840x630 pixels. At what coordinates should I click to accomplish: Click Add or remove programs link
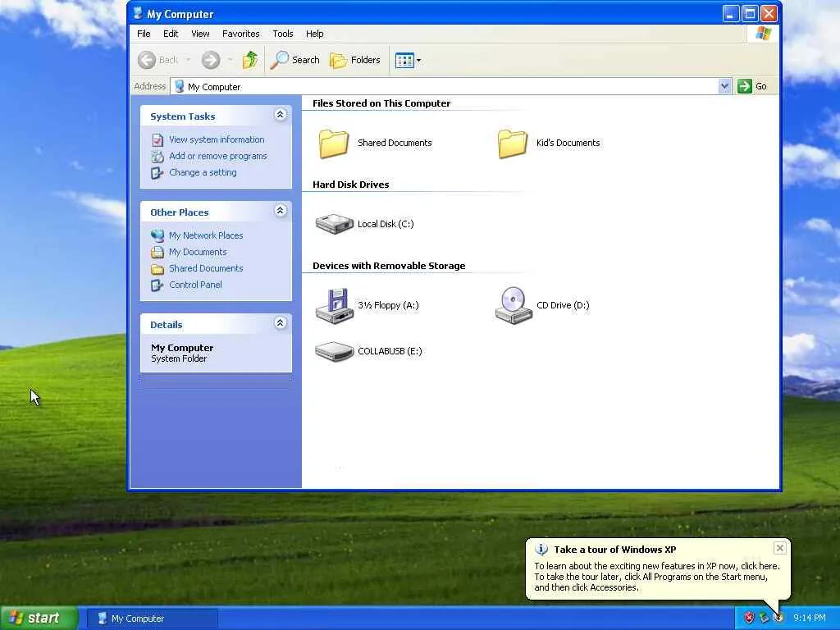point(217,156)
